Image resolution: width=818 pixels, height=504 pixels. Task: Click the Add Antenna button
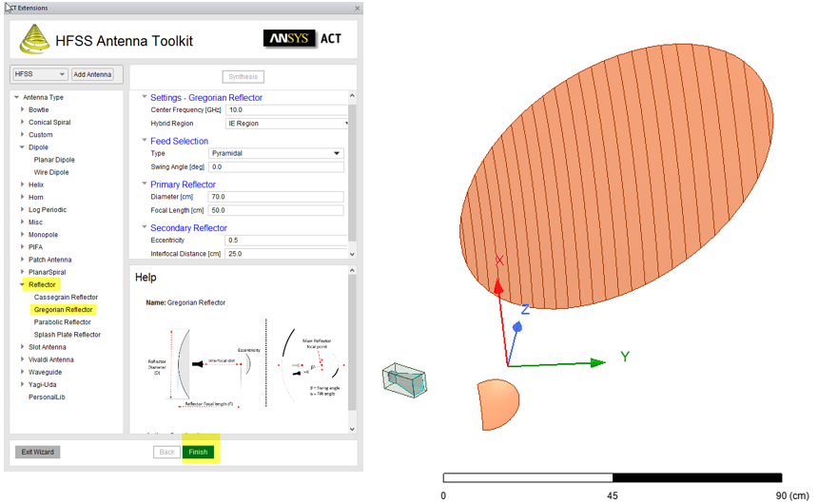(x=92, y=74)
